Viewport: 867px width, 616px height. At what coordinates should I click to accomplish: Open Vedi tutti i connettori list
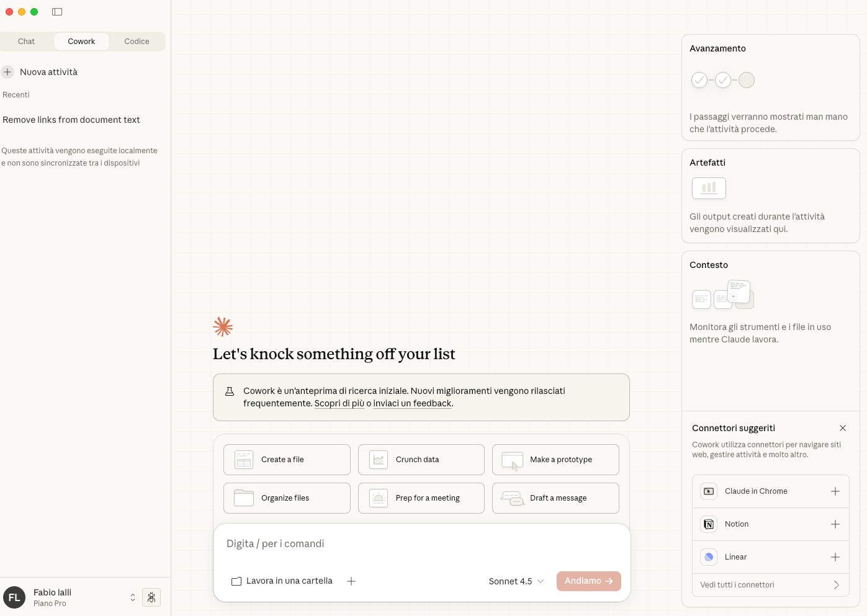point(770,585)
